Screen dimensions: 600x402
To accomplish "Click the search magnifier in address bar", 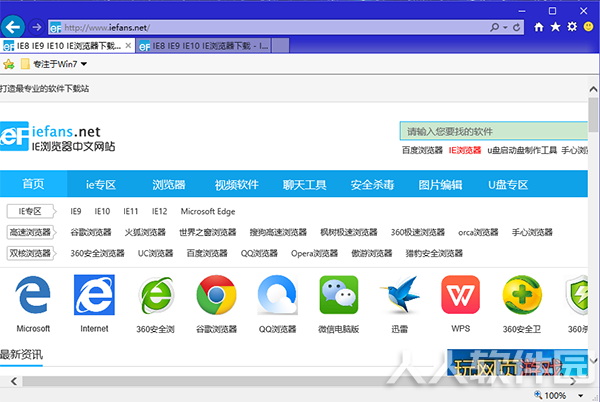I will (494, 27).
